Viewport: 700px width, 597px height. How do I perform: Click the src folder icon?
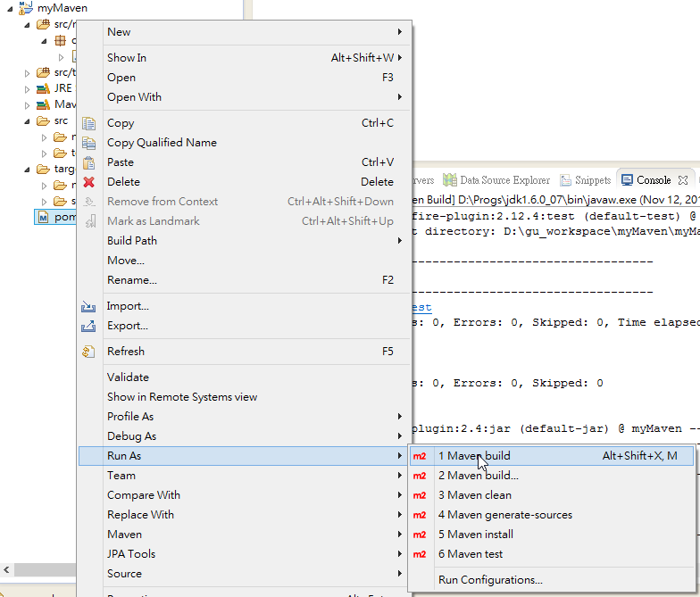pyautogui.click(x=43, y=121)
